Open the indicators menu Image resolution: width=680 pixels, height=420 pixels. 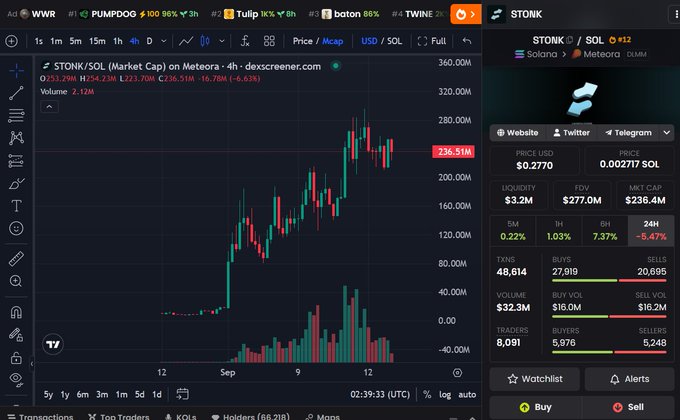245,41
